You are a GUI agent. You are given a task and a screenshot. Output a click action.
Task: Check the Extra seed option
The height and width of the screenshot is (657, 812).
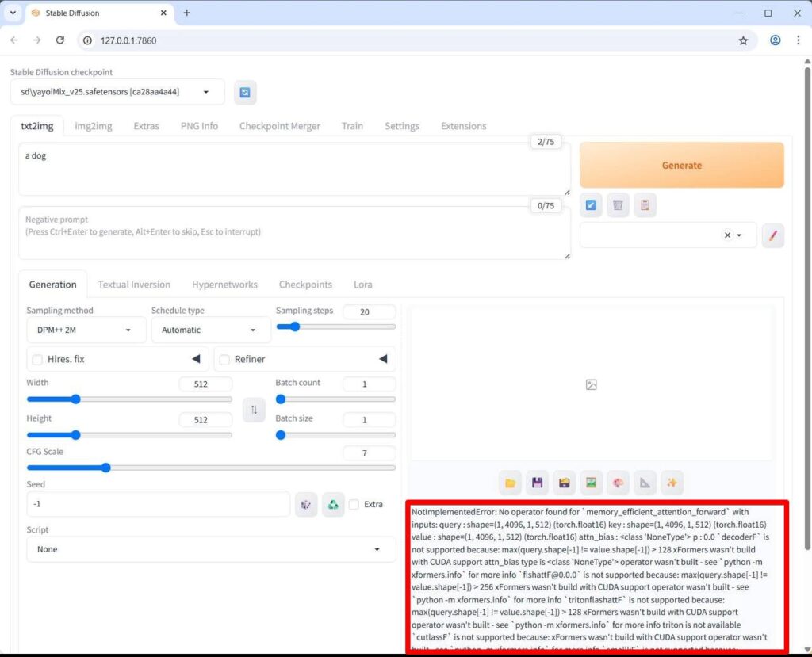point(354,504)
